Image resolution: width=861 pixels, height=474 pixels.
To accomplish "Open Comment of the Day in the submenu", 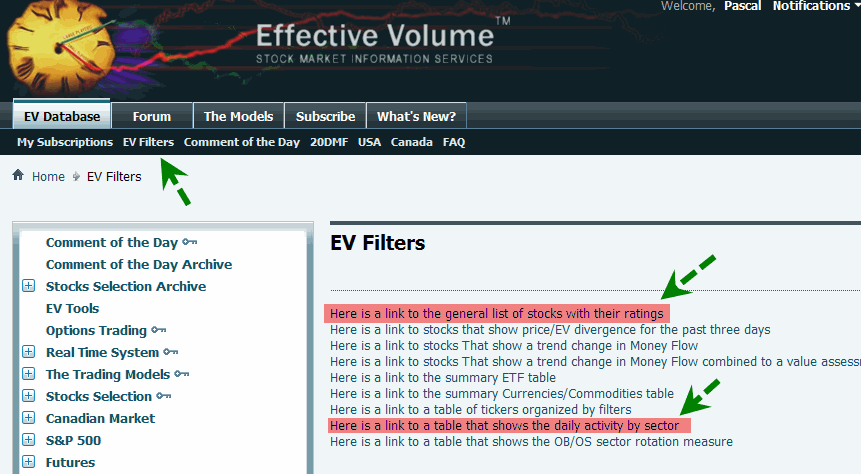I will [x=242, y=142].
